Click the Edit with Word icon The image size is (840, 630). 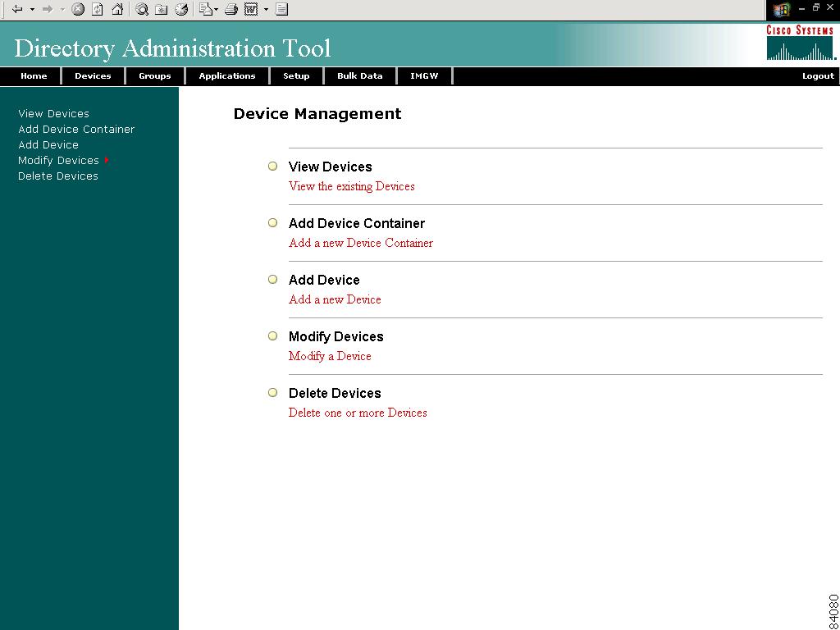(x=251, y=9)
